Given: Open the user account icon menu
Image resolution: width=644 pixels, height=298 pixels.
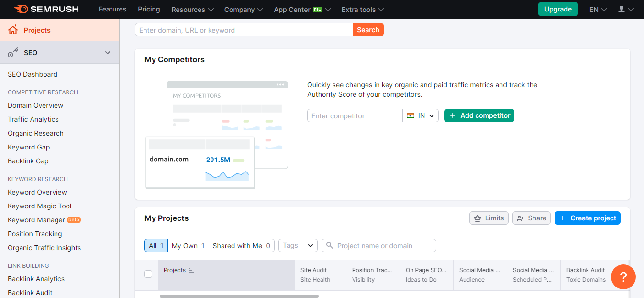Looking at the screenshot, I should [x=626, y=9].
